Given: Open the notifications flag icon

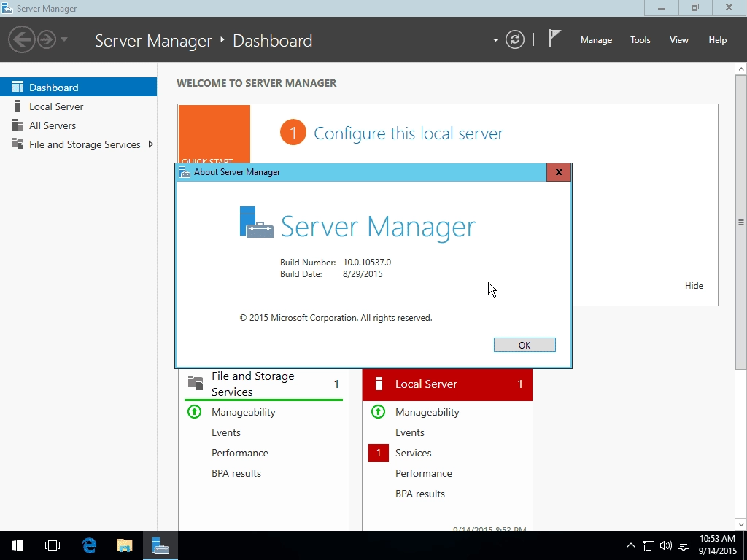Looking at the screenshot, I should [x=554, y=38].
